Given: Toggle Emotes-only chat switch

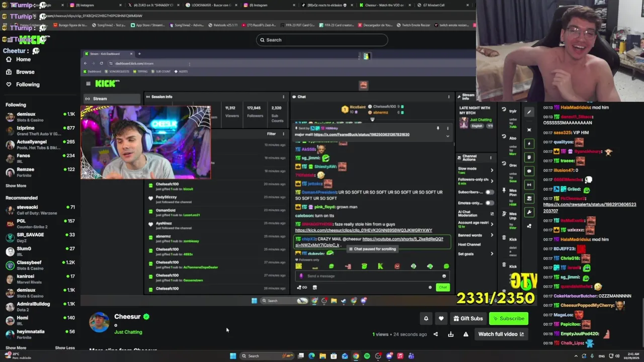Looking at the screenshot, I should coord(489,203).
